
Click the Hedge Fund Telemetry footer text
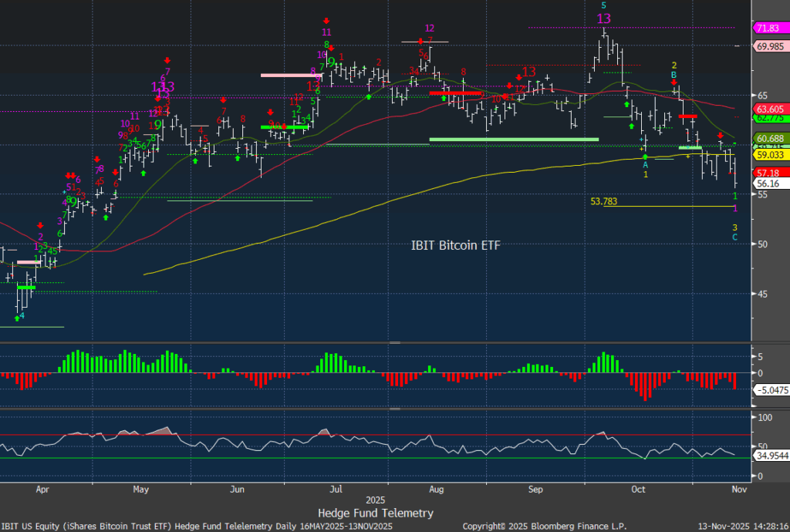(375, 513)
